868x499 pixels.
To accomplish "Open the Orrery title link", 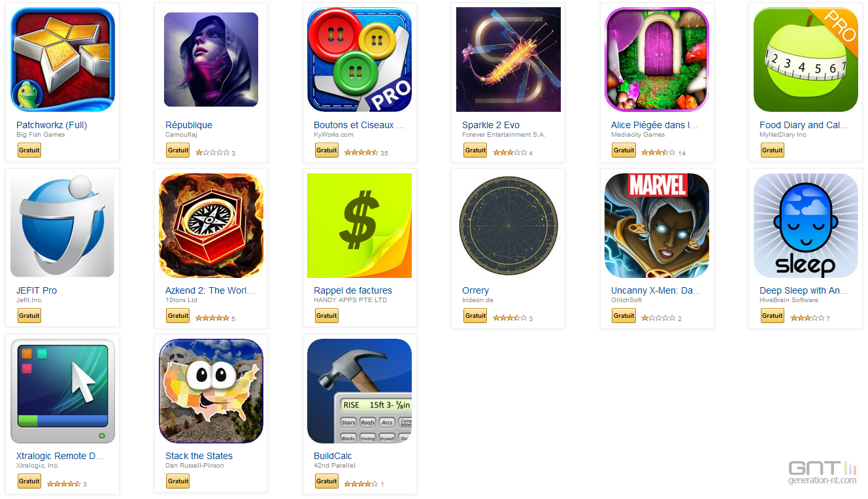I will point(475,290).
